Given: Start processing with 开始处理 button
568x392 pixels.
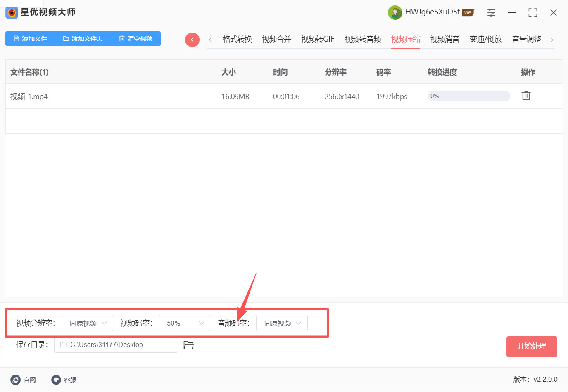Looking at the screenshot, I should click(532, 347).
